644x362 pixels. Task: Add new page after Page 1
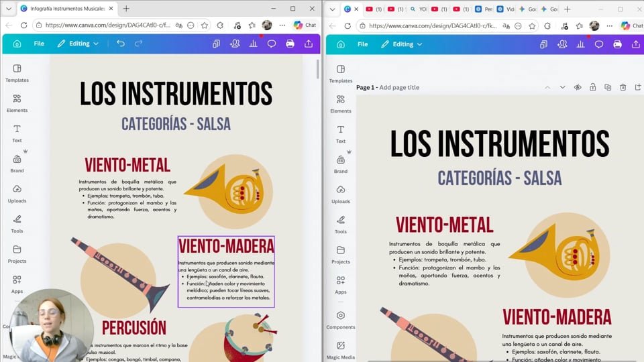pyautogui.click(x=638, y=87)
